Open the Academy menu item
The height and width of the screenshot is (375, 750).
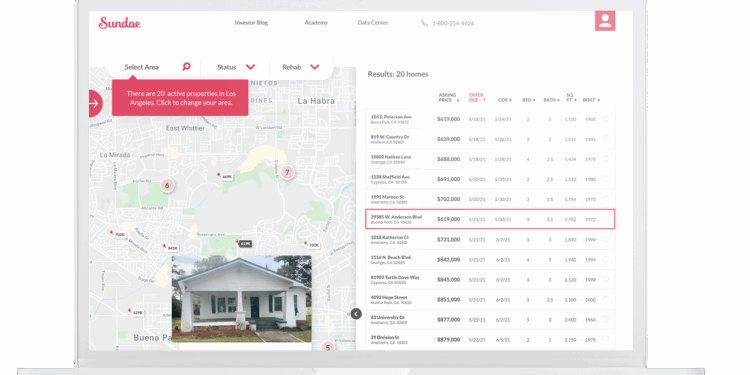316,22
